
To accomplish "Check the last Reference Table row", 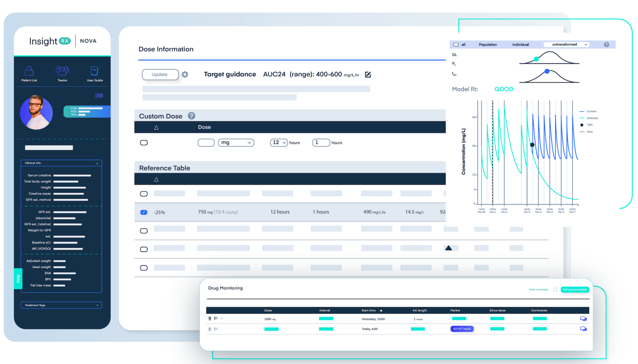I will pyautogui.click(x=144, y=268).
